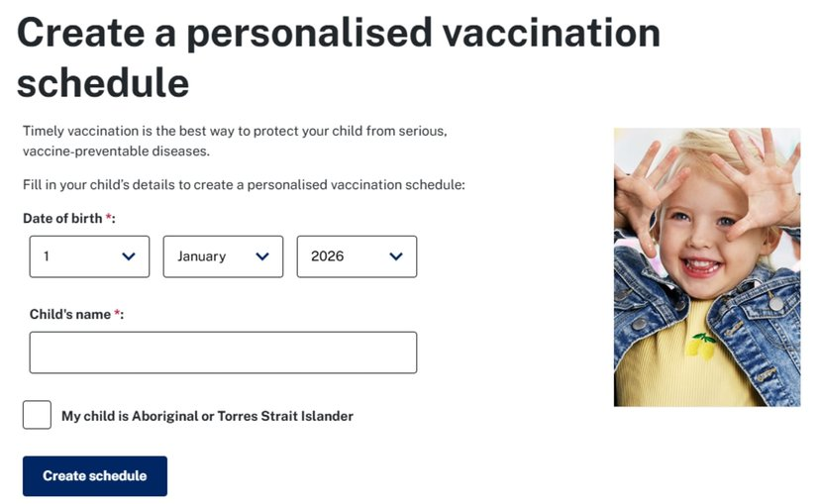
Task: Open the day of birth dropdown showing 1
Action: click(x=89, y=256)
